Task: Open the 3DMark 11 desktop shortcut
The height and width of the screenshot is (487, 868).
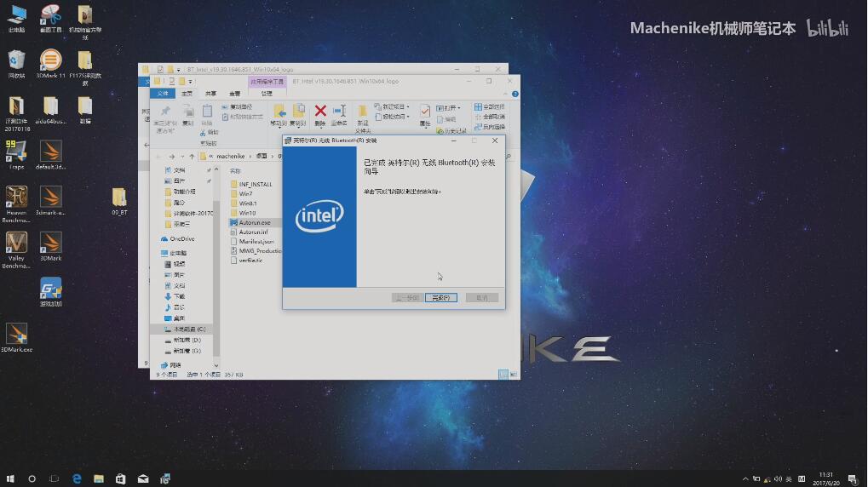Action: tap(50, 64)
